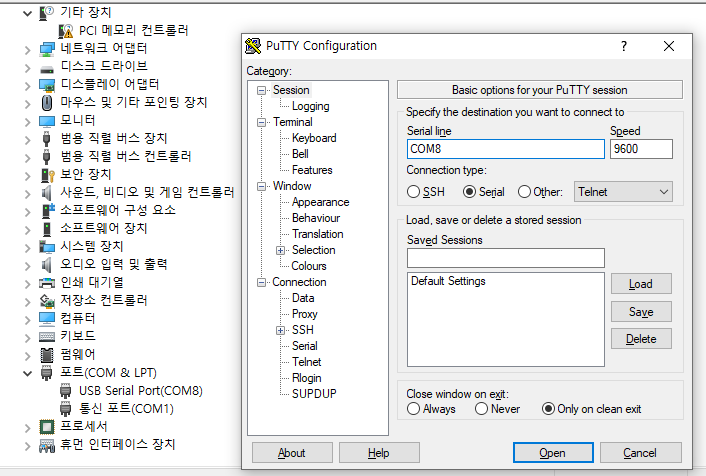Click the 시스템 장치 icon
Viewport: 706px width, 476px height.
[x=47, y=247]
